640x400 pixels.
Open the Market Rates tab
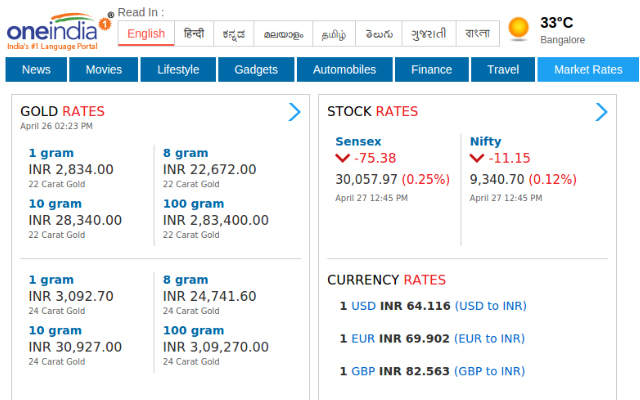tap(588, 70)
